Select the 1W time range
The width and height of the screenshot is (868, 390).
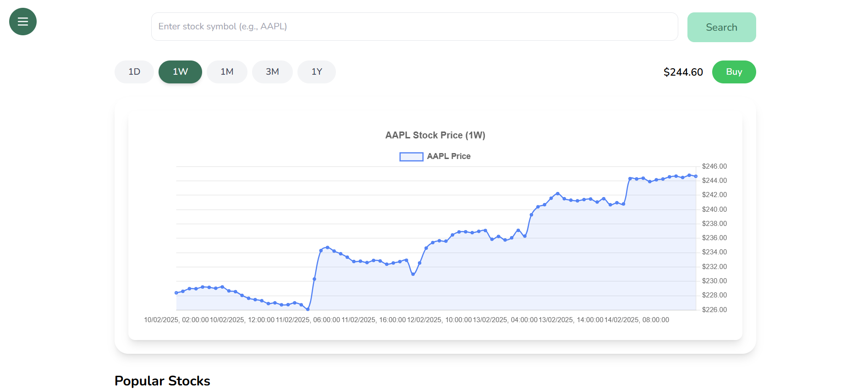180,72
